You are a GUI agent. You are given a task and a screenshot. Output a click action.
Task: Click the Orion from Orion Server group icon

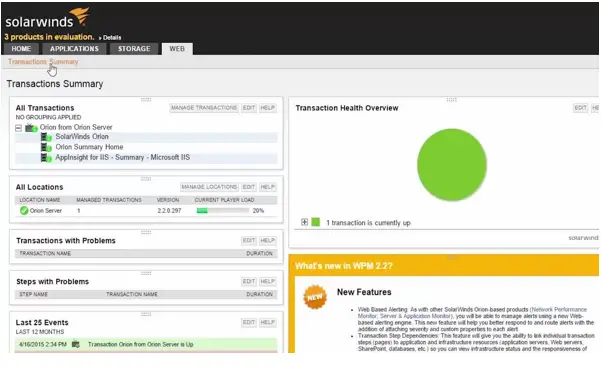[31, 128]
